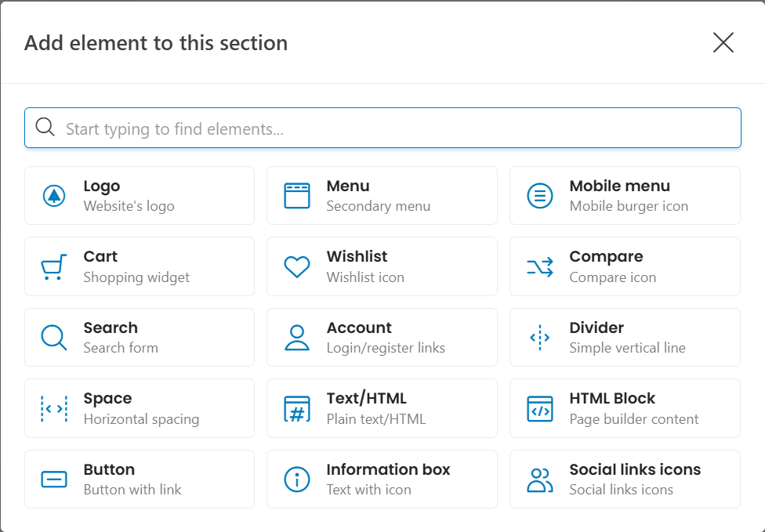
Task: Add the Search form element
Action: point(140,337)
